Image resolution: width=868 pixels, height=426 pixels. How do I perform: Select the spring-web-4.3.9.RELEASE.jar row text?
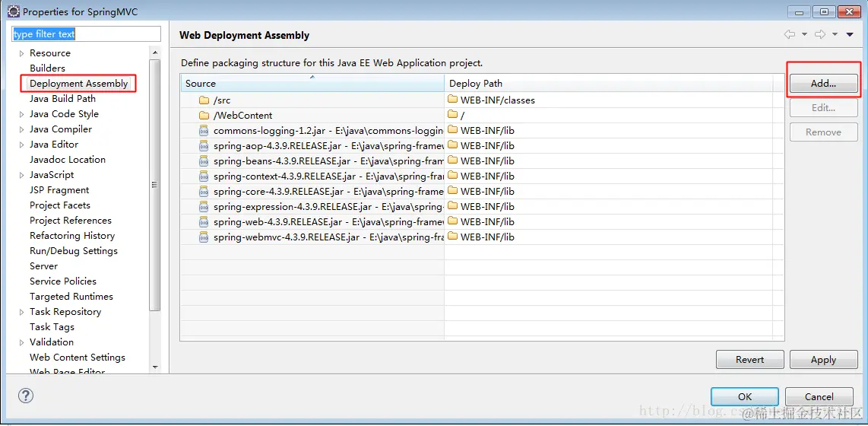coord(328,222)
